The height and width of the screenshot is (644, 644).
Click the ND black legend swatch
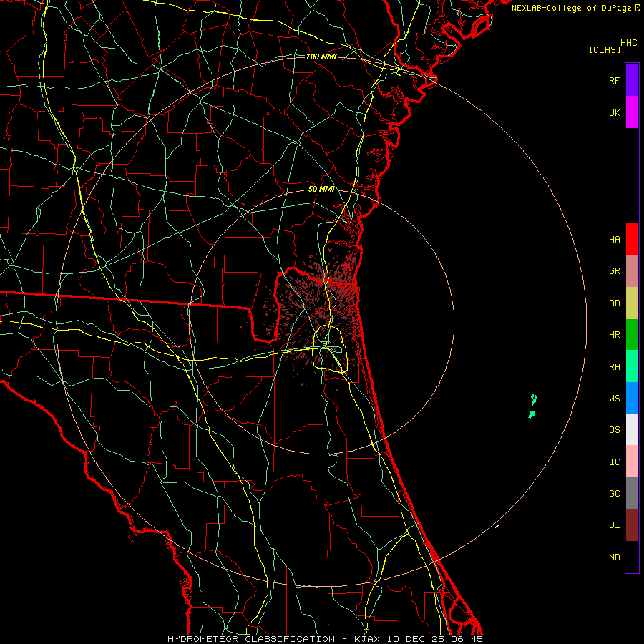632,557
